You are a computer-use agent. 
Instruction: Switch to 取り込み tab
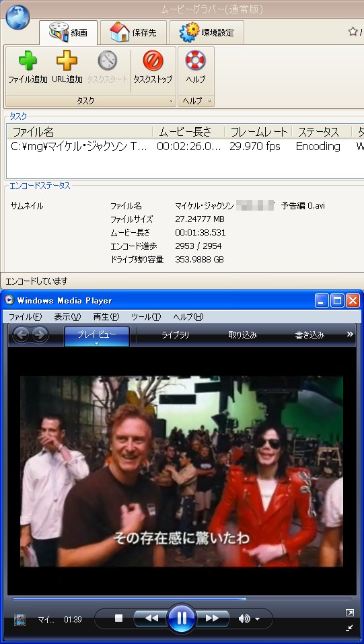pyautogui.click(x=243, y=335)
